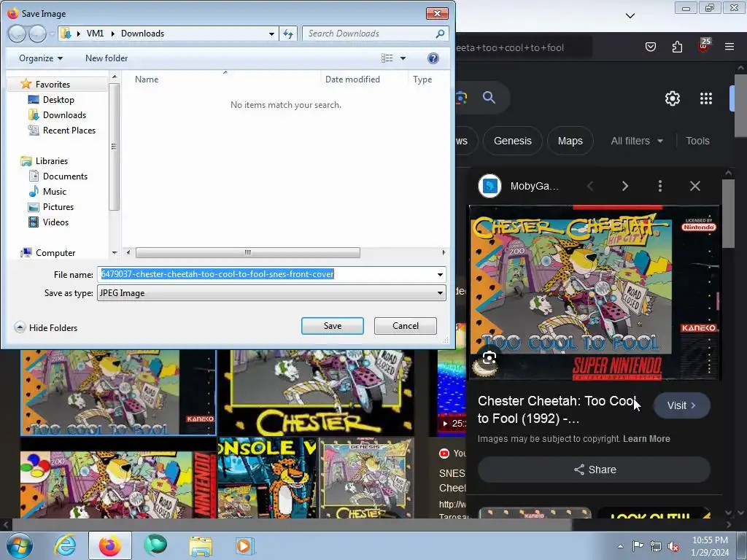Click the Cancel button
The image size is (747, 560).
pyautogui.click(x=406, y=326)
